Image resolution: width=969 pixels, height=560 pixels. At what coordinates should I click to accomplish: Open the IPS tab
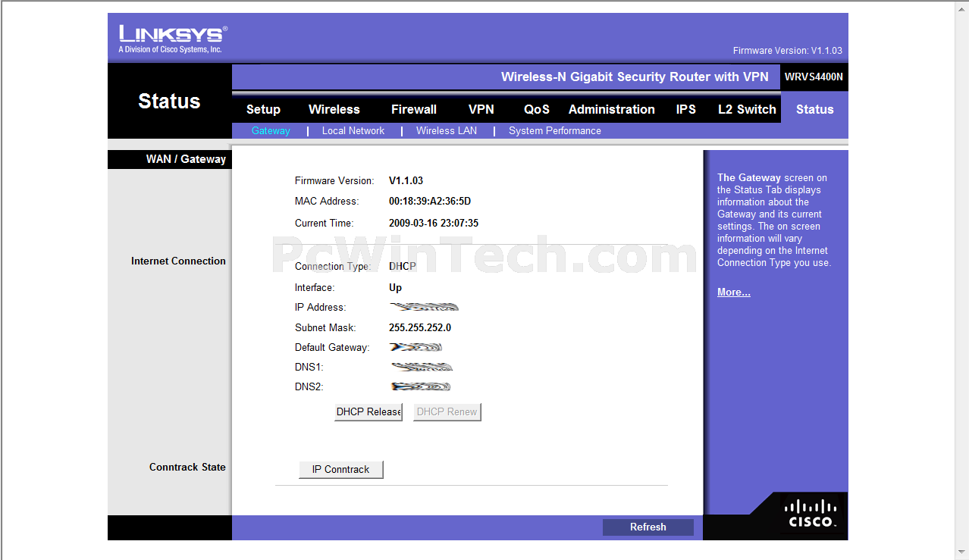[686, 109]
